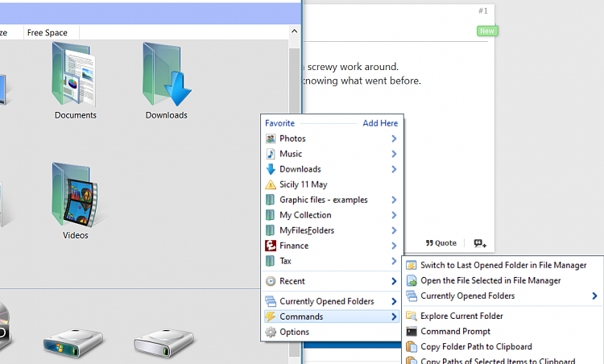This screenshot has width=604, height=364.
Task: Open the Downloads folder icon in file manager
Action: (166, 74)
